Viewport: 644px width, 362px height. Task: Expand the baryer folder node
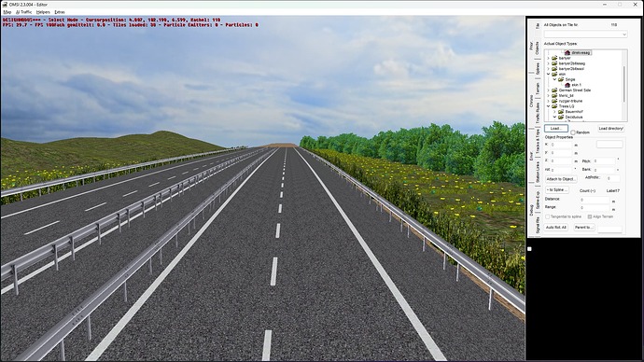click(548, 58)
